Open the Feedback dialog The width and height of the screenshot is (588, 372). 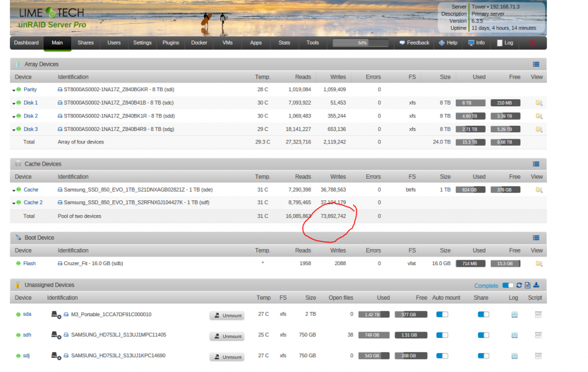(x=415, y=43)
